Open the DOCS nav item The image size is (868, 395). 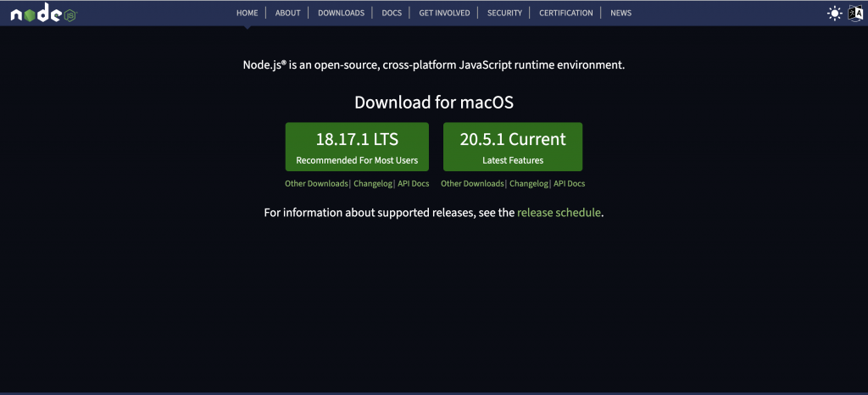tap(392, 13)
